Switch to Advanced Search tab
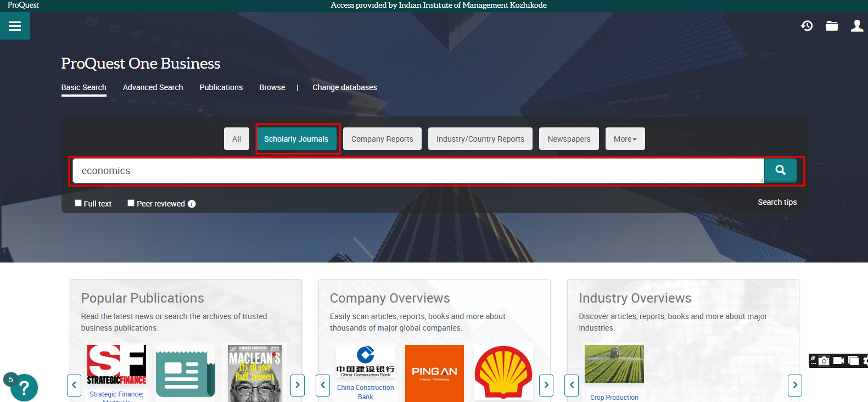 coord(153,87)
